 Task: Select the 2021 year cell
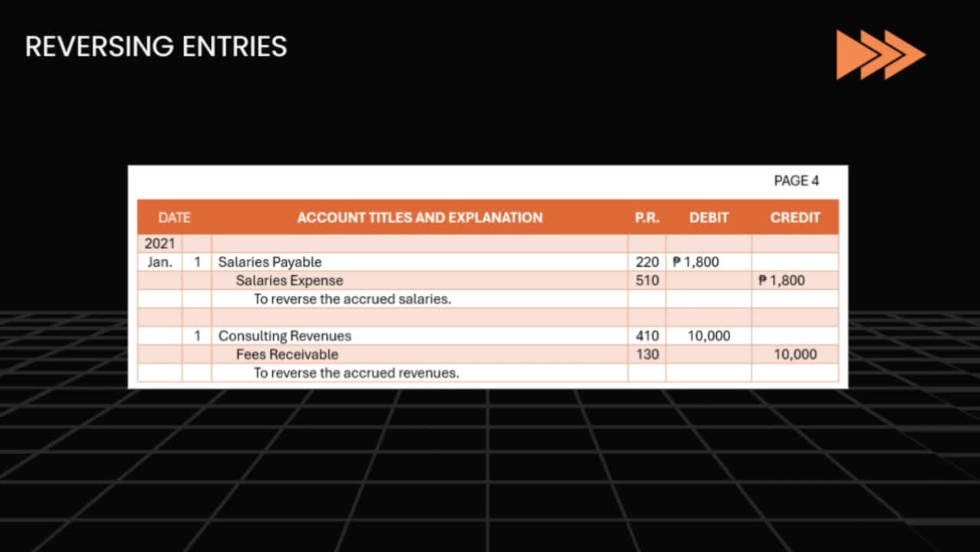(x=159, y=244)
